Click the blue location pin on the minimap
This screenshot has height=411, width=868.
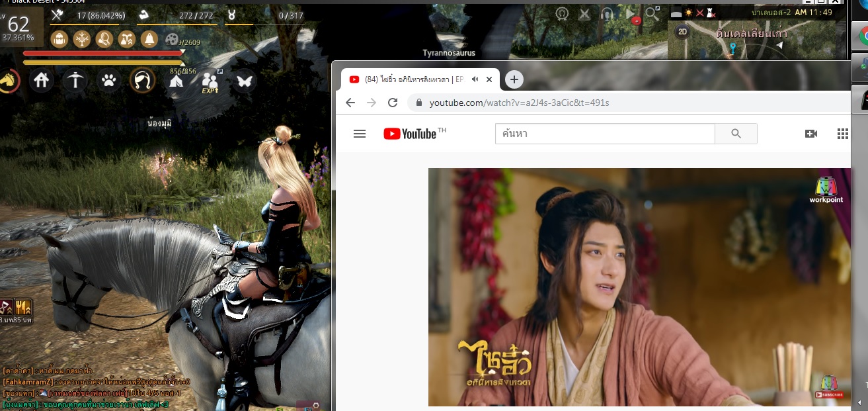coord(732,48)
